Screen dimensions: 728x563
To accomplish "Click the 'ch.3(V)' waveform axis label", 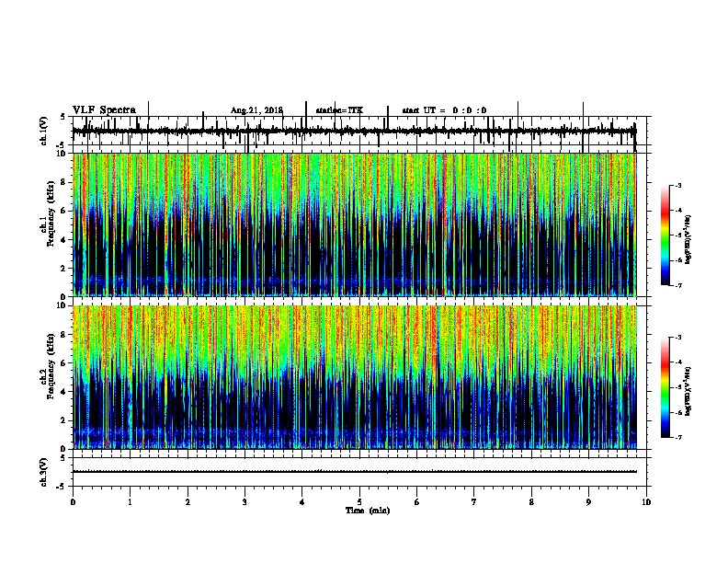I will click(x=43, y=472).
